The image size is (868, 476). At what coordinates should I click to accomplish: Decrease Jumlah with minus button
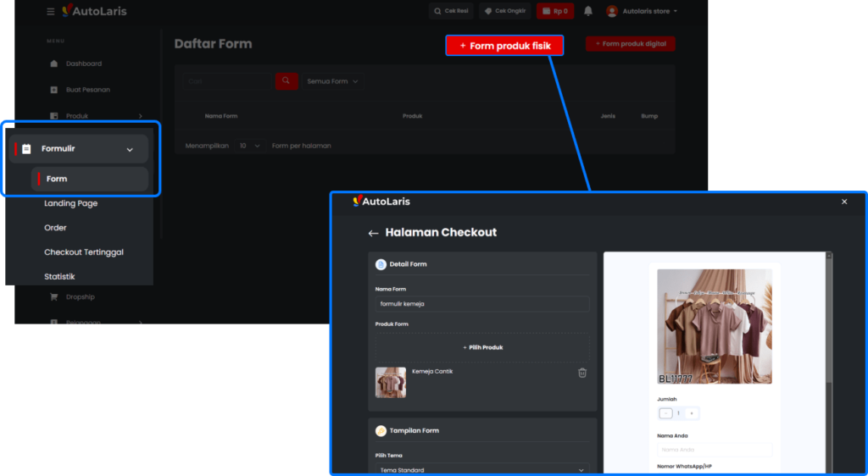tap(666, 413)
